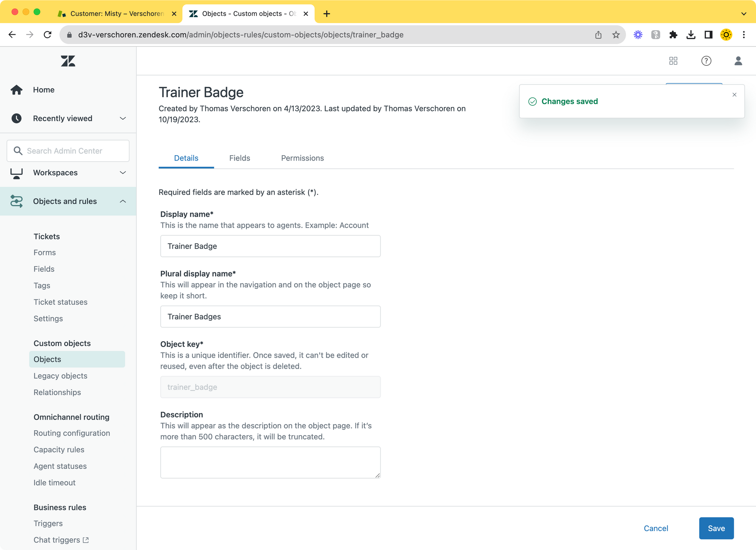Viewport: 756px width, 550px height.
Task: Switch to the Permissions tab
Action: point(302,158)
